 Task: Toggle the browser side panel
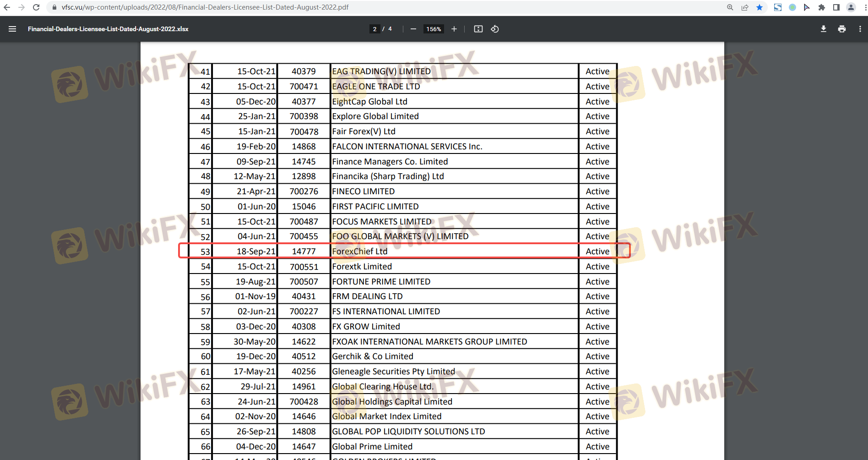(836, 7)
